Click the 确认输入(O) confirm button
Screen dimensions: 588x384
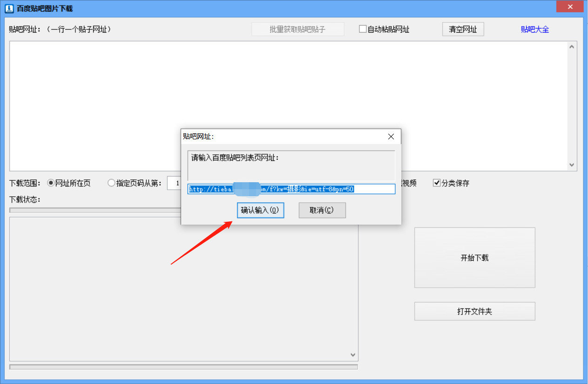coord(260,210)
